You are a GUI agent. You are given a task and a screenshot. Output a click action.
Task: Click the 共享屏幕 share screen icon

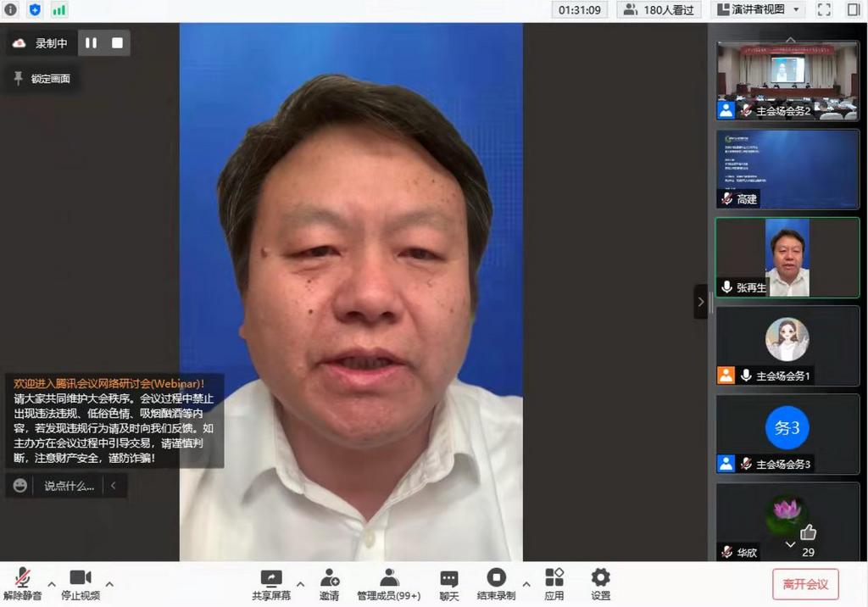[271, 579]
